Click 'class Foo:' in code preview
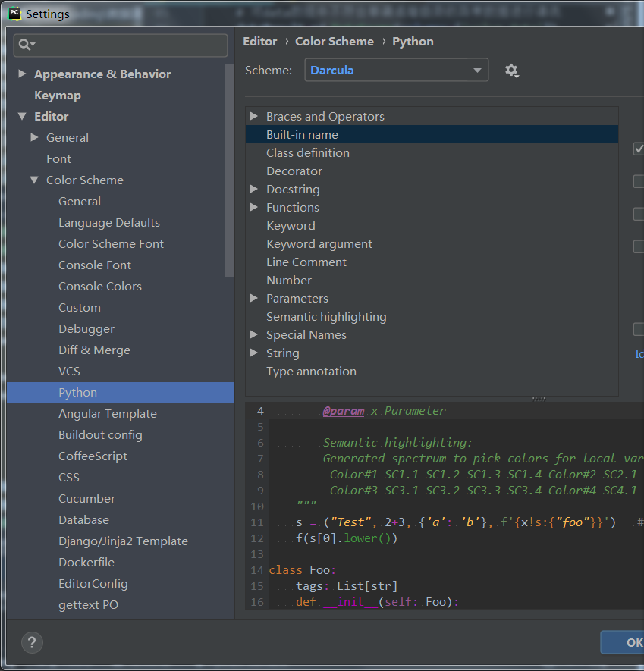This screenshot has height=671, width=644. [303, 570]
